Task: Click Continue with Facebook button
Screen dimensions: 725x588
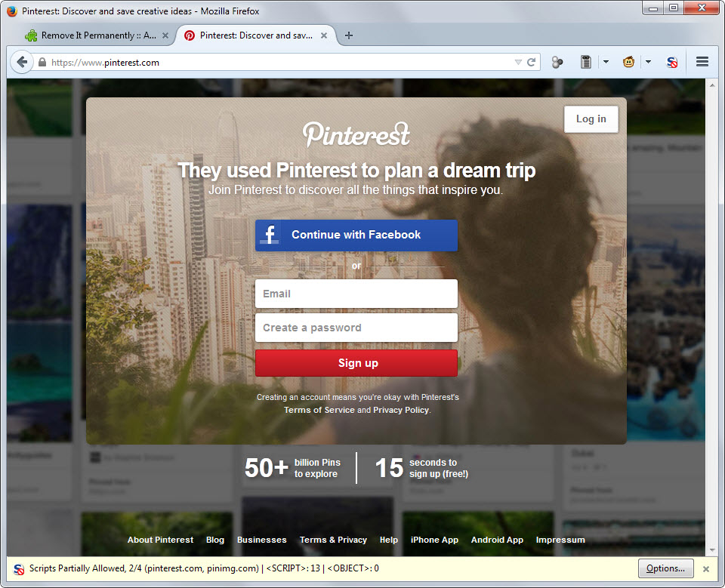Action: tap(356, 236)
